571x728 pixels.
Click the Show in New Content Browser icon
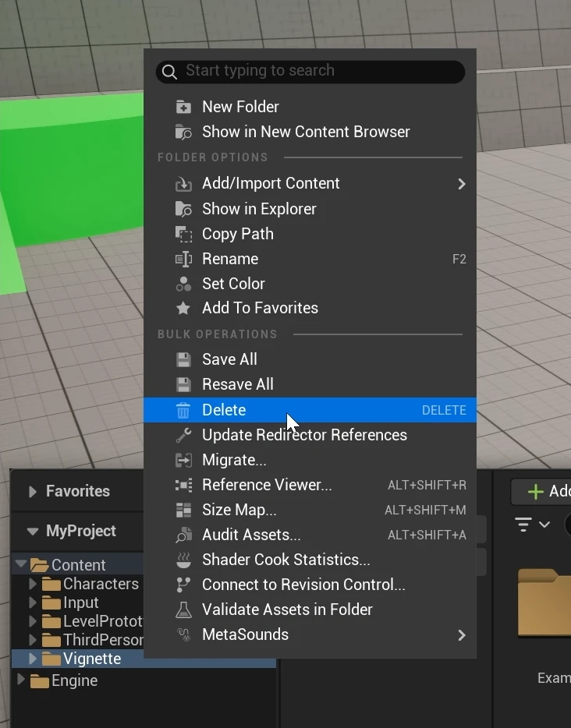[183, 132]
